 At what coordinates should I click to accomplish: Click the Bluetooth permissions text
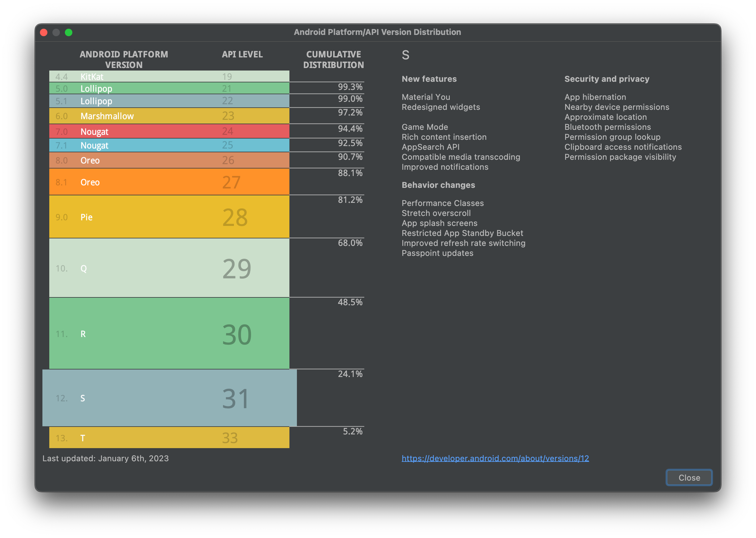coord(607,127)
